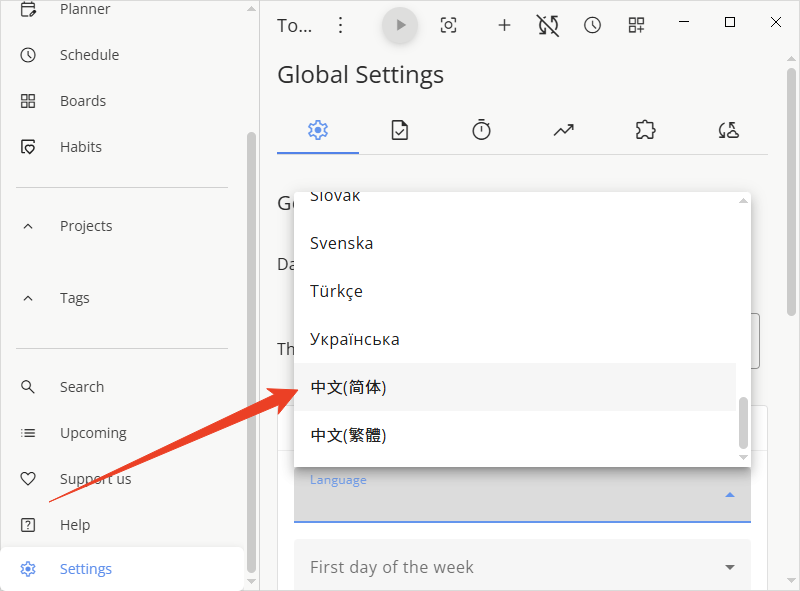Open the task history clock icon
This screenshot has height=591, width=800.
592,25
